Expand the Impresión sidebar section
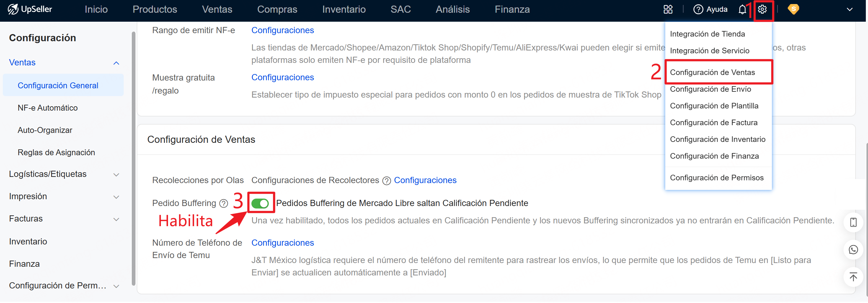Viewport: 868px width, 303px height. [116, 197]
